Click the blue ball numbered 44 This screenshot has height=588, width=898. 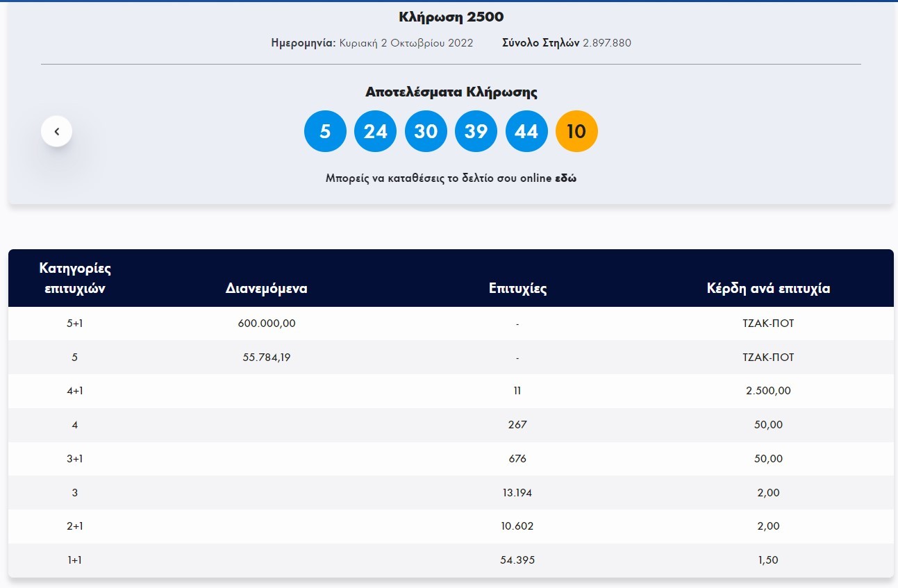(526, 131)
